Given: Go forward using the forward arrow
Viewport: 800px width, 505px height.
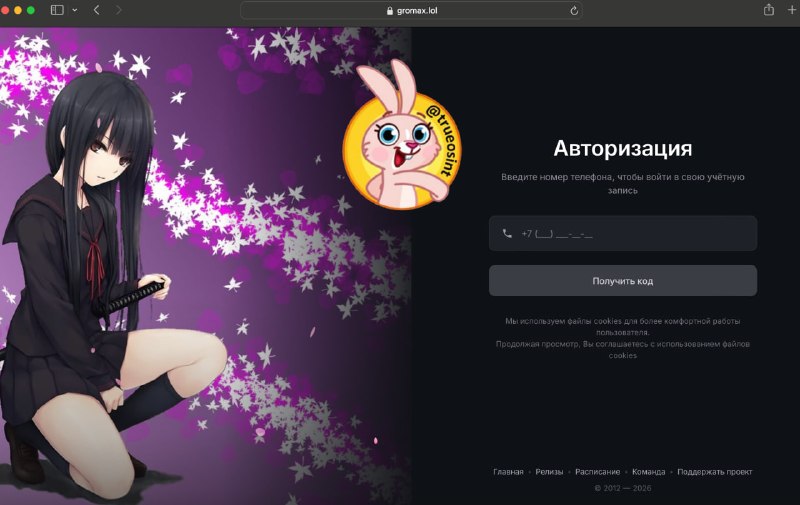Looking at the screenshot, I should [118, 10].
